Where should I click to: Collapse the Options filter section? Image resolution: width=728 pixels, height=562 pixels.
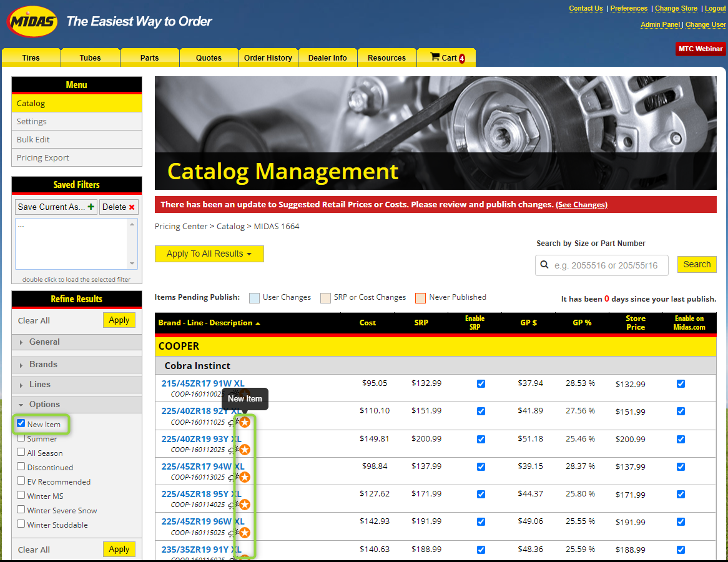point(77,405)
